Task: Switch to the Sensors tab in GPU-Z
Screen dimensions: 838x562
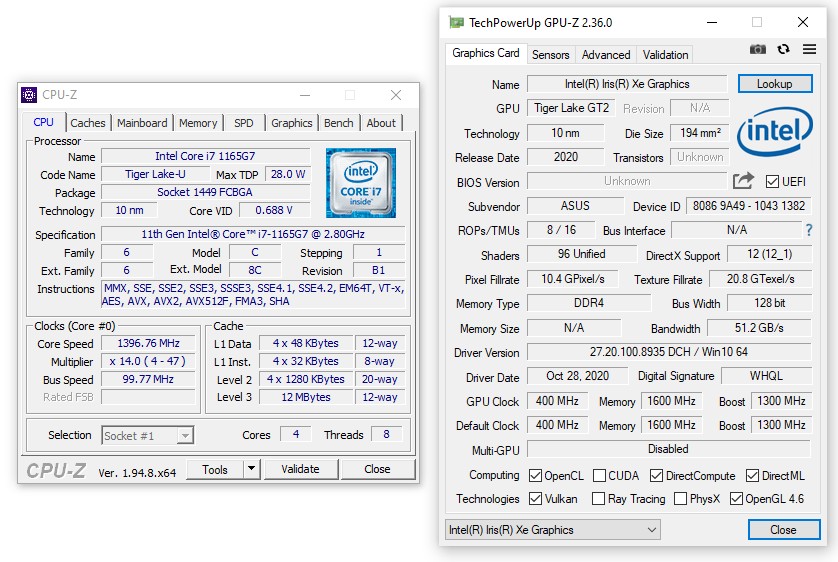Action: (x=550, y=54)
